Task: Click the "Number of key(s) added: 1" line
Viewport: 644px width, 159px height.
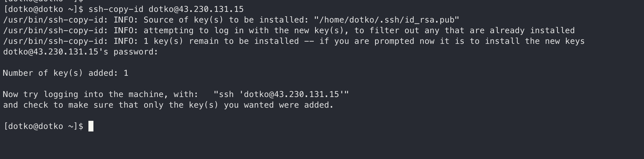Action: 66,73
